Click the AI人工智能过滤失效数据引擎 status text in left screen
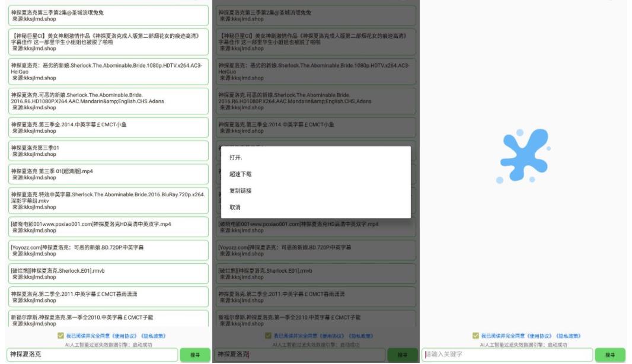Image resolution: width=632 pixels, height=364 pixels. point(108,344)
